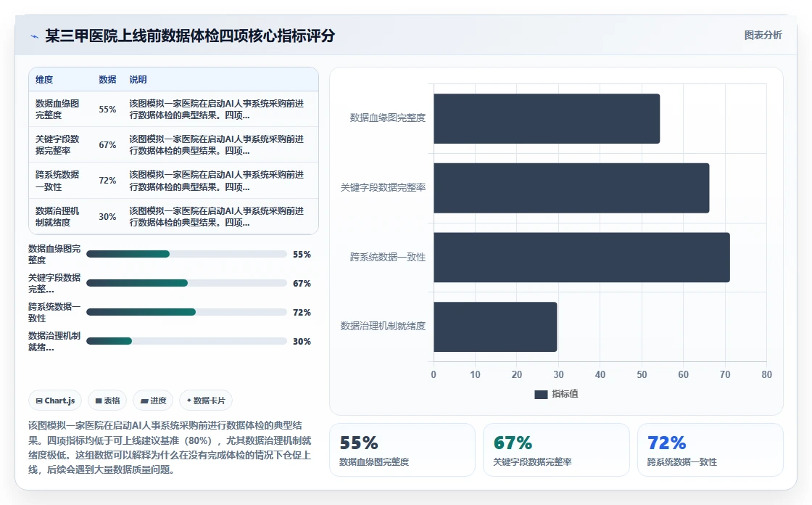This screenshot has width=812, height=505.
Task: Select the 数据卡片 tag chip
Action: tap(206, 401)
